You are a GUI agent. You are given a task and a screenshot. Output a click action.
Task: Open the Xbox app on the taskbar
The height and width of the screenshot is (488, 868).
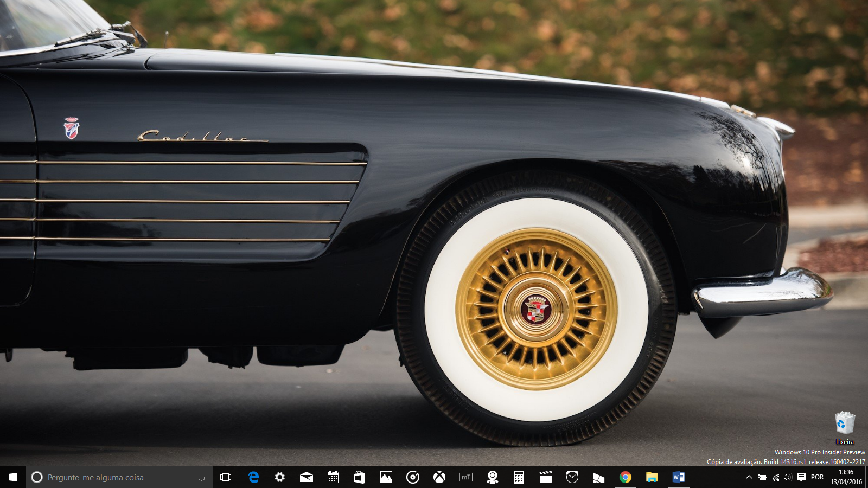(439, 477)
